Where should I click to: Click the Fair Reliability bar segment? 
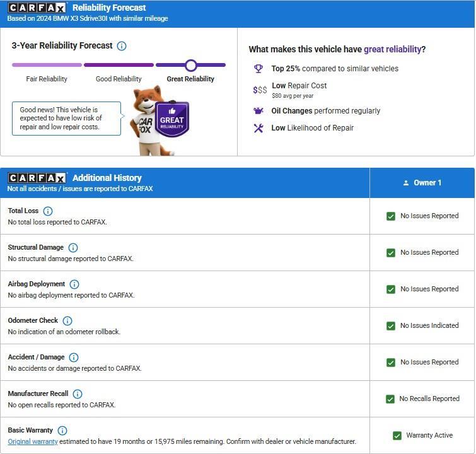click(47, 65)
